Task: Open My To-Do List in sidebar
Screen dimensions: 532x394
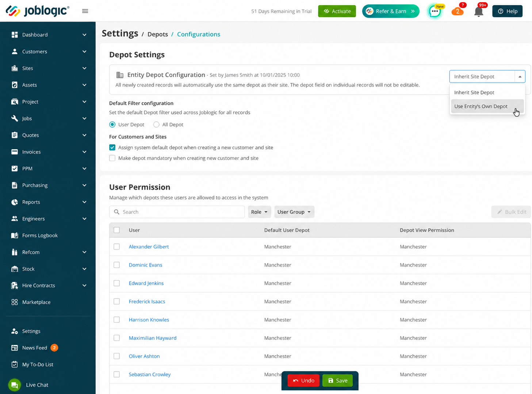Action: click(38, 364)
